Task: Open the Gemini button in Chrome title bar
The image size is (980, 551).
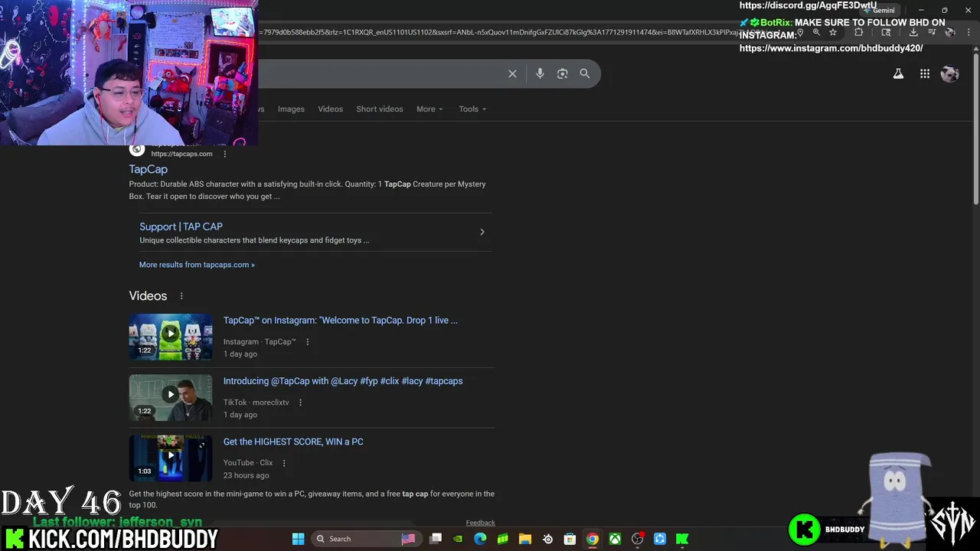Action: (879, 10)
